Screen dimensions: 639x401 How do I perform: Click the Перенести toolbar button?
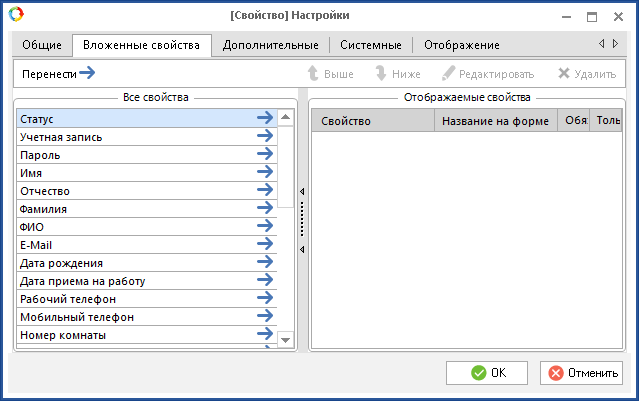(58, 74)
